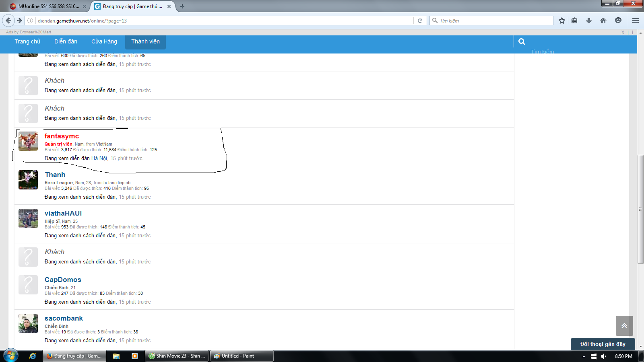Switch to the MUonline browser tab
The width and height of the screenshot is (644, 362).
pos(48,6)
